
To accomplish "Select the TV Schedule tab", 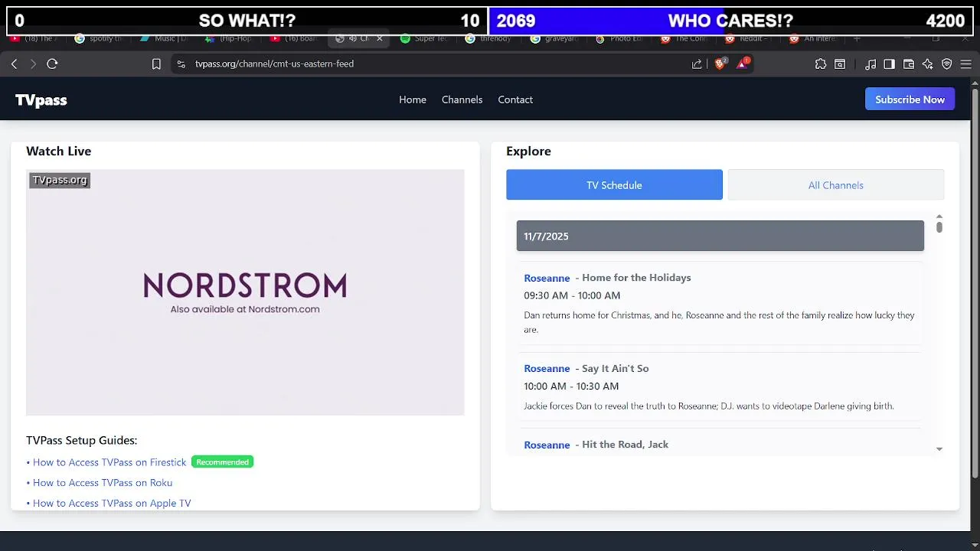I will click(x=614, y=185).
